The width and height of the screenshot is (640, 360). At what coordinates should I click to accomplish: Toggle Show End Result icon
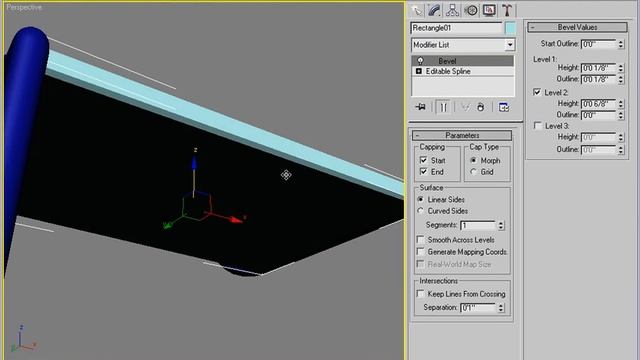pyautogui.click(x=443, y=107)
